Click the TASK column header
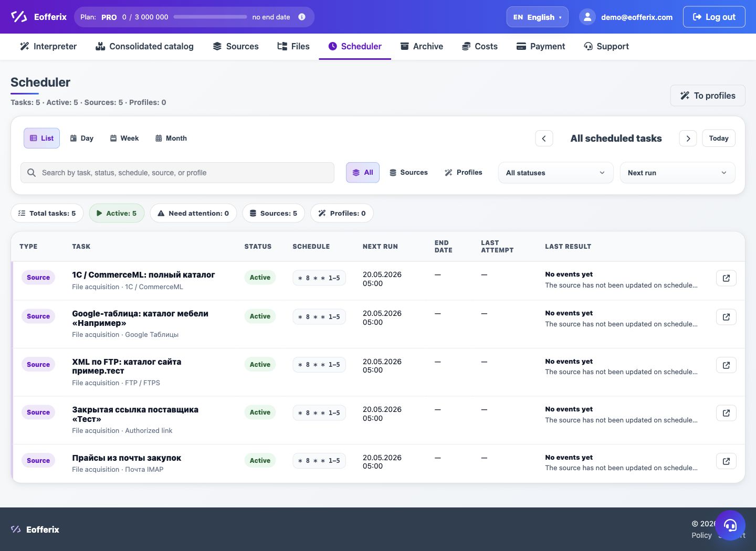Screen dimensions: 756x551 point(81,247)
